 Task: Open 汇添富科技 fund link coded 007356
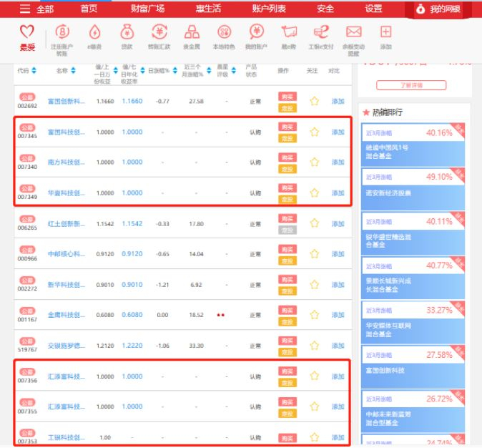66,376
